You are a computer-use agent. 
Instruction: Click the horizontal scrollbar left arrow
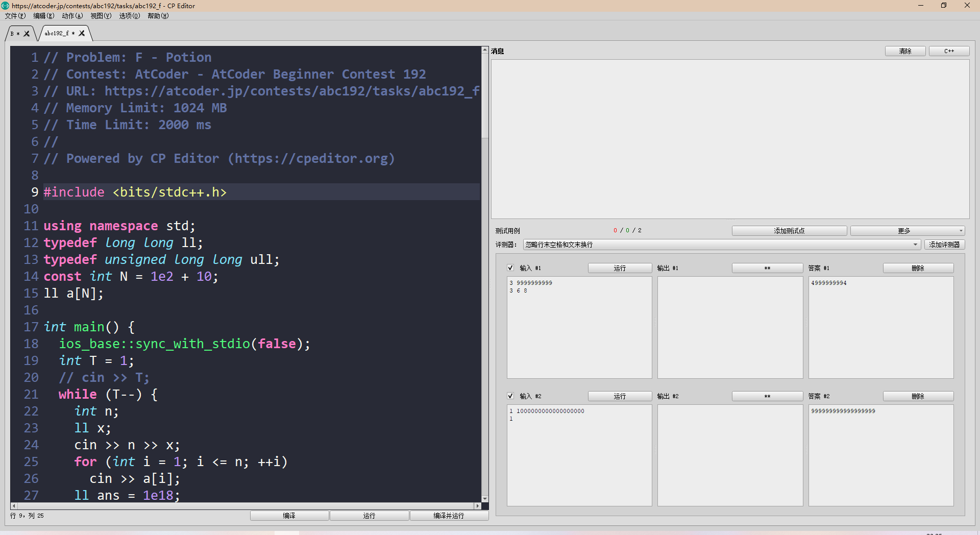tap(14, 506)
